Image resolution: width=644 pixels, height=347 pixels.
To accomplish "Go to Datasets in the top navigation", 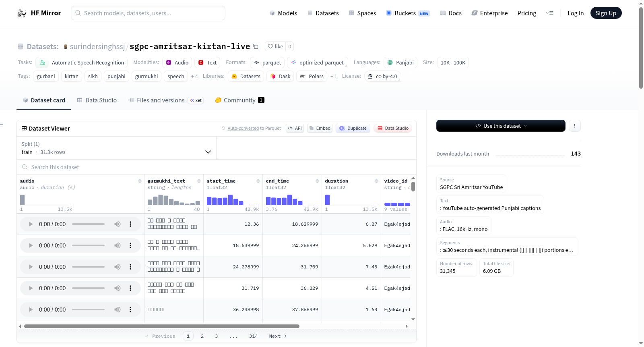I will click(323, 13).
